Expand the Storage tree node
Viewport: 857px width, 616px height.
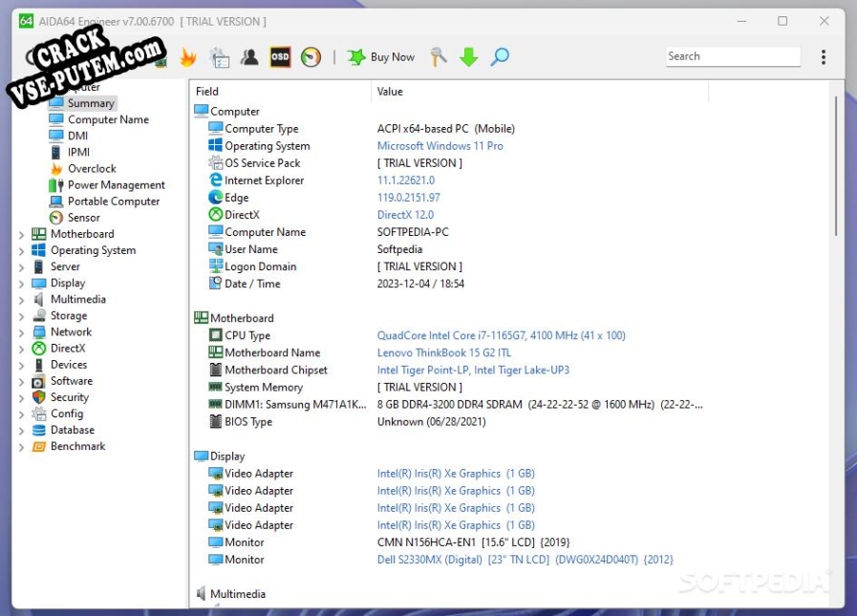pos(22,316)
